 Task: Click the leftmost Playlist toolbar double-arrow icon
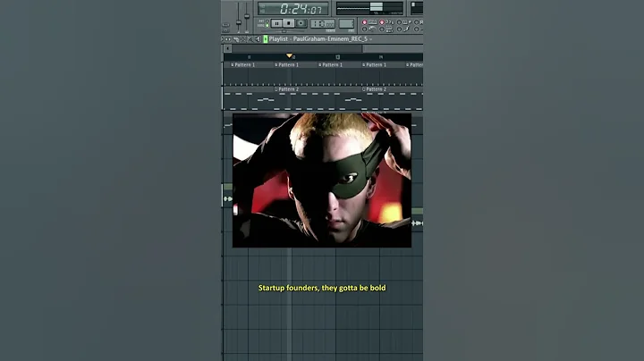pyautogui.click(x=228, y=39)
